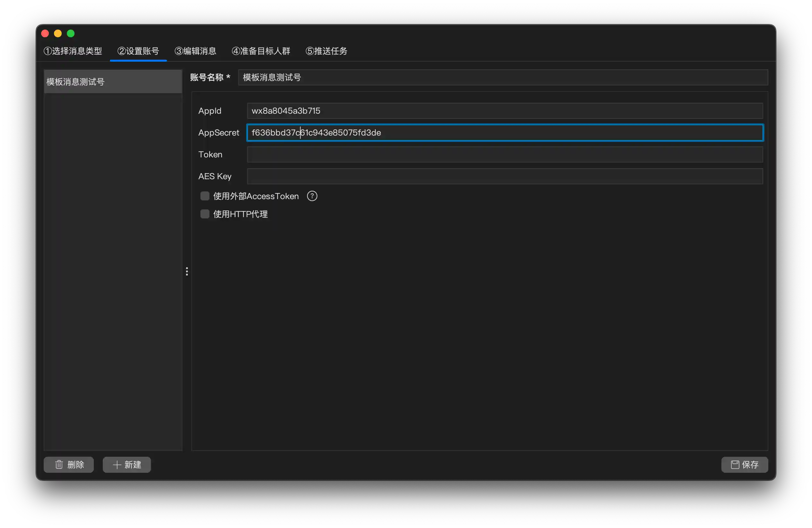Click the three-dot splitter handle

coord(187,271)
